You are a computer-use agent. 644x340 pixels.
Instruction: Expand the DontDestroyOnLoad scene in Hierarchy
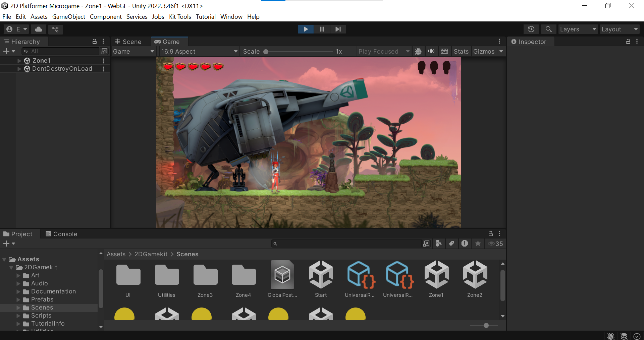pos(19,69)
